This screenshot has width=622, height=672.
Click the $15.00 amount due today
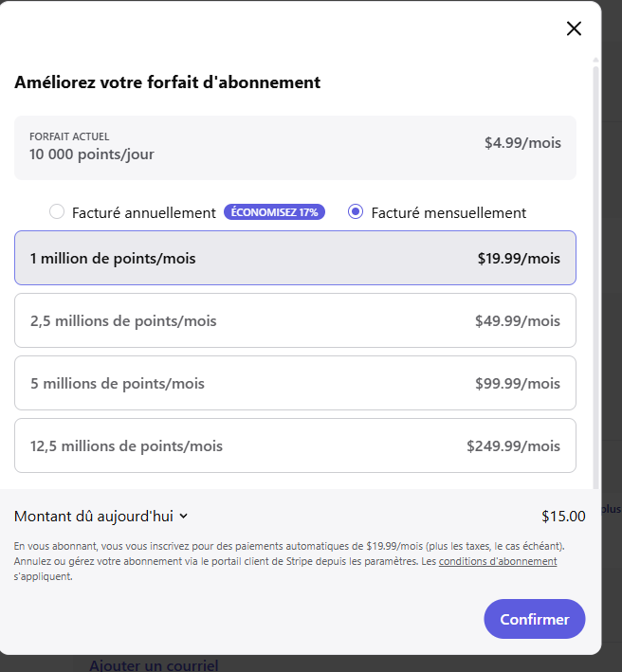coord(563,517)
